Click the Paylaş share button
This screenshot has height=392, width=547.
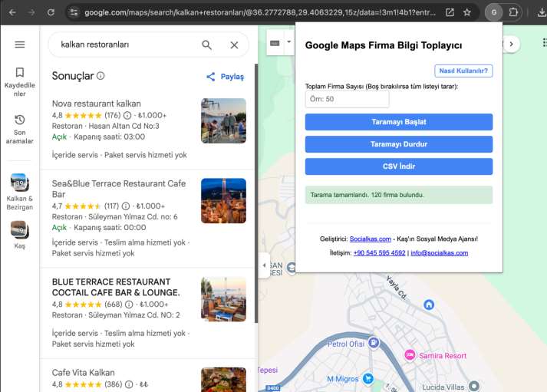pyautogui.click(x=225, y=77)
